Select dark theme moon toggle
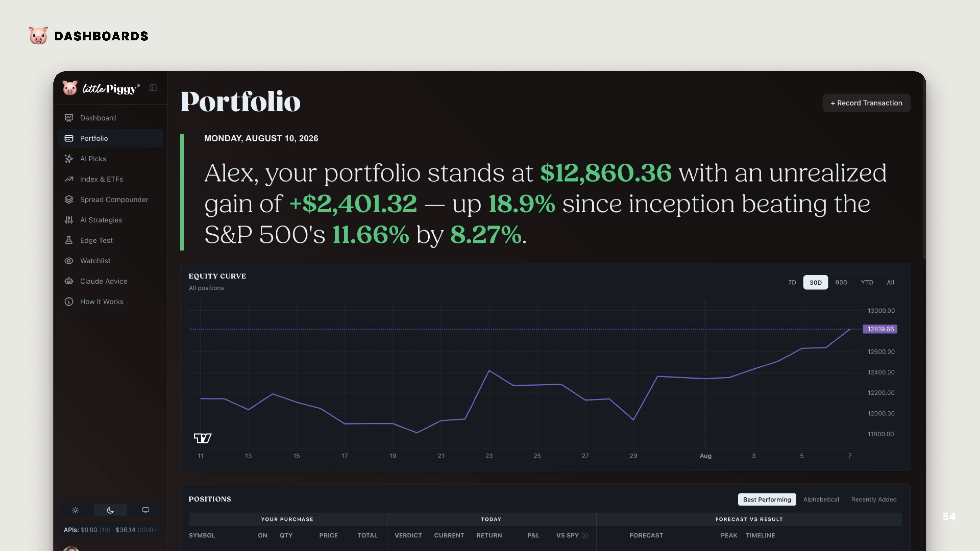The height and width of the screenshot is (551, 980). (x=110, y=510)
